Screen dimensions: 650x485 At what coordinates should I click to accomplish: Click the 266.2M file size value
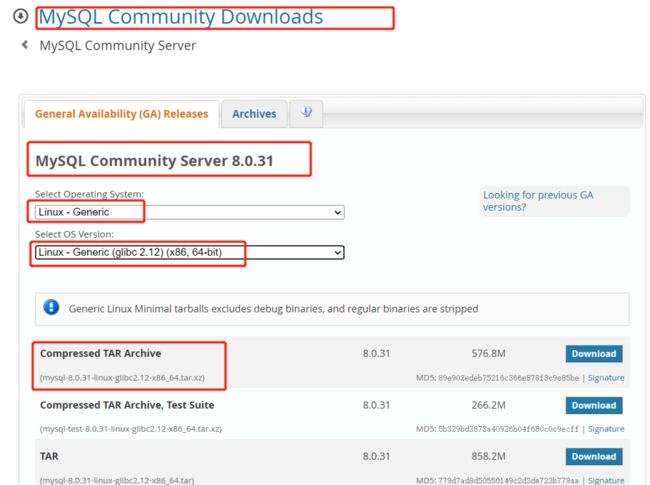[x=488, y=405]
